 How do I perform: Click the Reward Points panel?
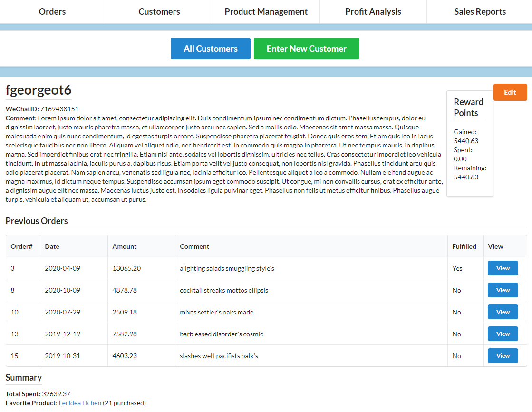tap(469, 143)
